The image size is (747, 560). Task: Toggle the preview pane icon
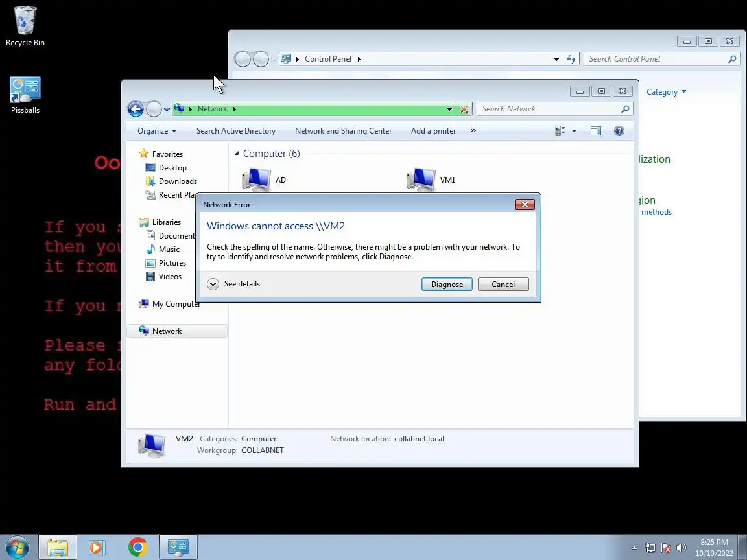[x=595, y=131]
